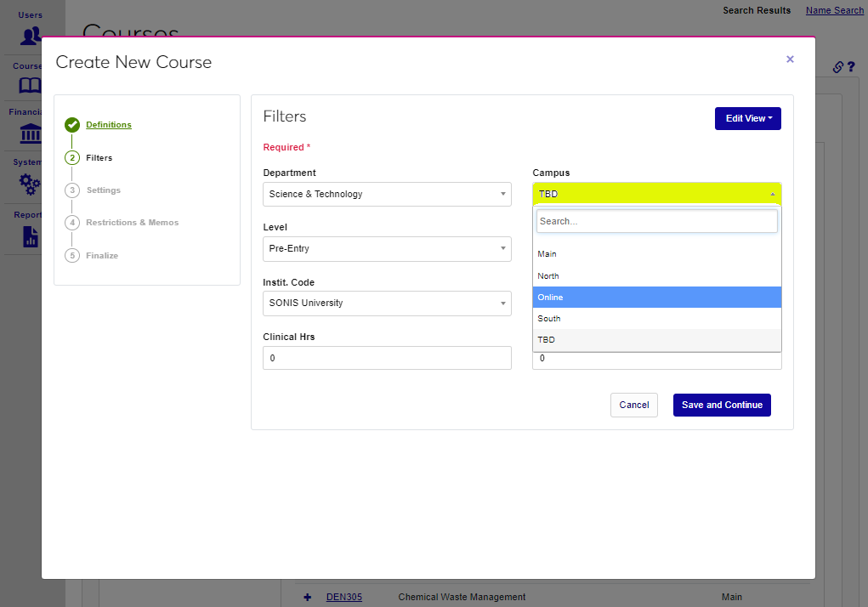
Task: Click Save and Continue button
Action: [x=722, y=406]
